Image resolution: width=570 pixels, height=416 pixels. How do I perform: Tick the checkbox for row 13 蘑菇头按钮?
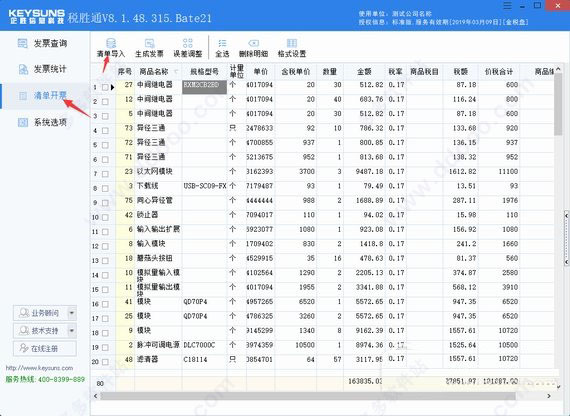(x=105, y=261)
